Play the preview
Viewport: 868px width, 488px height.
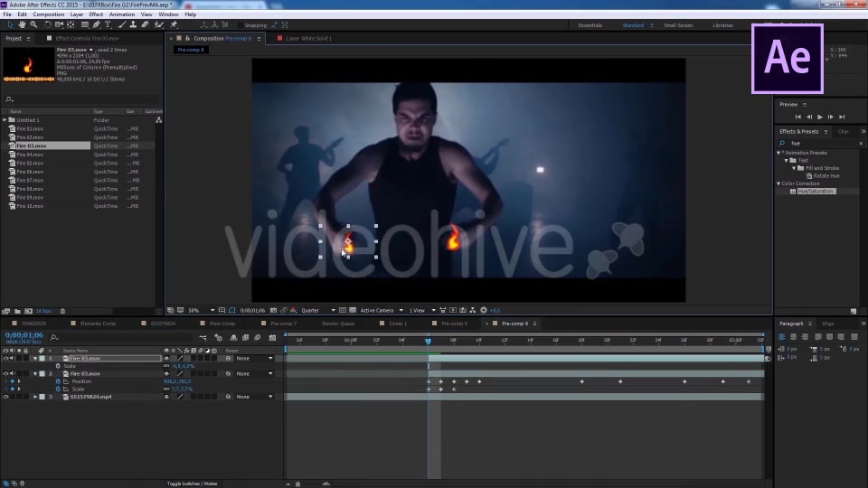pyautogui.click(x=820, y=117)
